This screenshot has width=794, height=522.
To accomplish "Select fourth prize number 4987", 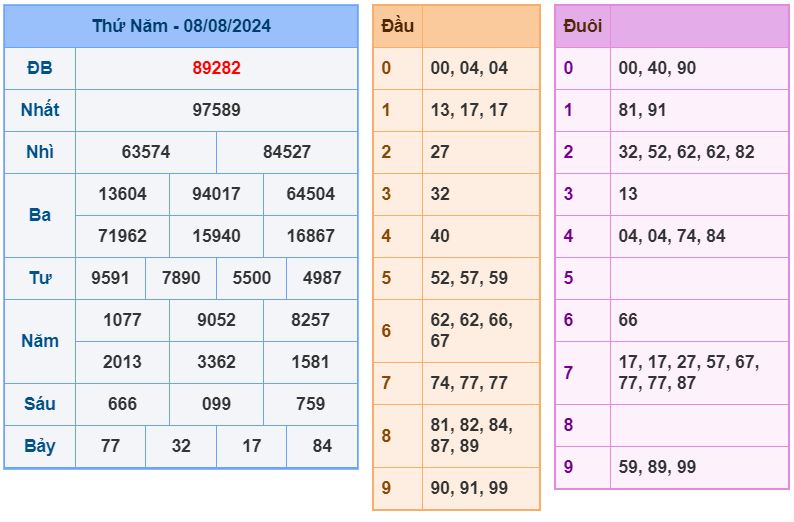I will coord(322,278).
